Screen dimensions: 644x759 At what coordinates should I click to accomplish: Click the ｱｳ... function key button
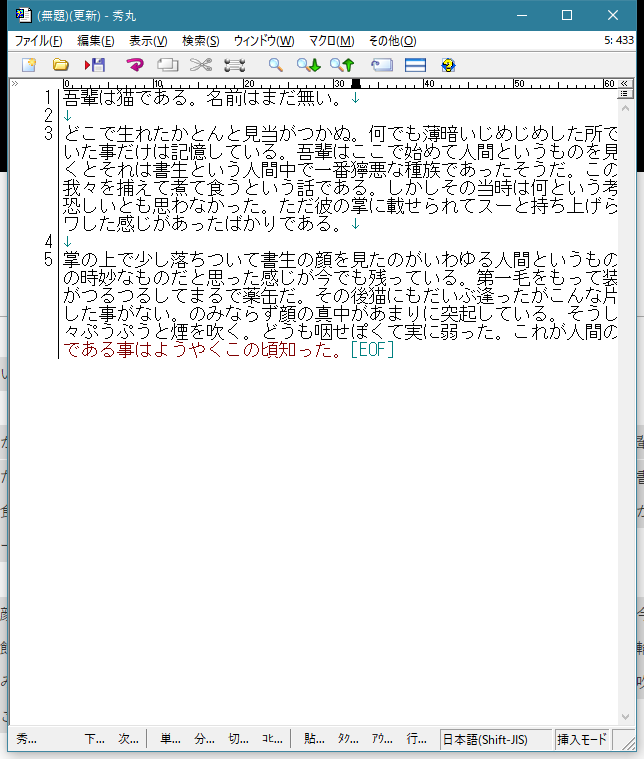coord(382,739)
